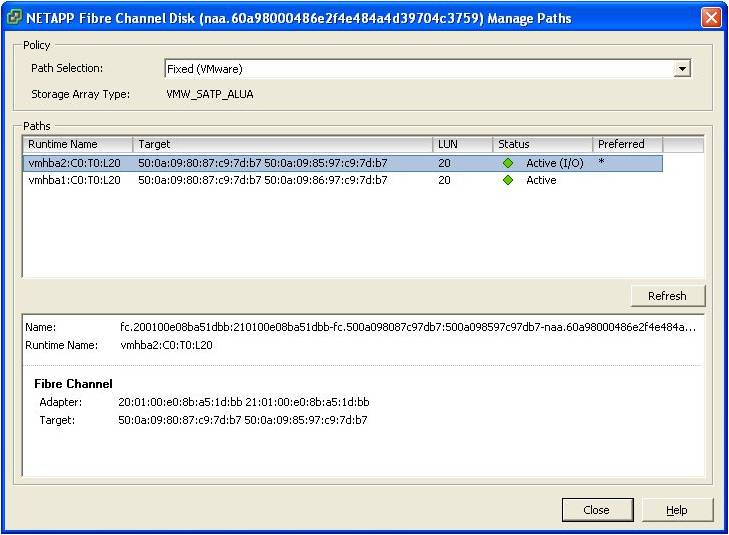Click the Fibre Channel Adapter WWN value

[244, 402]
